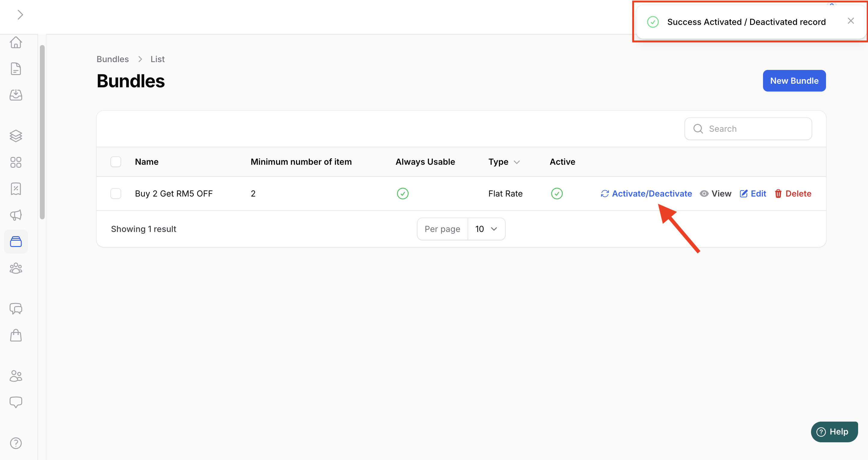Open the percent discount sidebar icon
Image resolution: width=868 pixels, height=460 pixels.
[x=16, y=189]
